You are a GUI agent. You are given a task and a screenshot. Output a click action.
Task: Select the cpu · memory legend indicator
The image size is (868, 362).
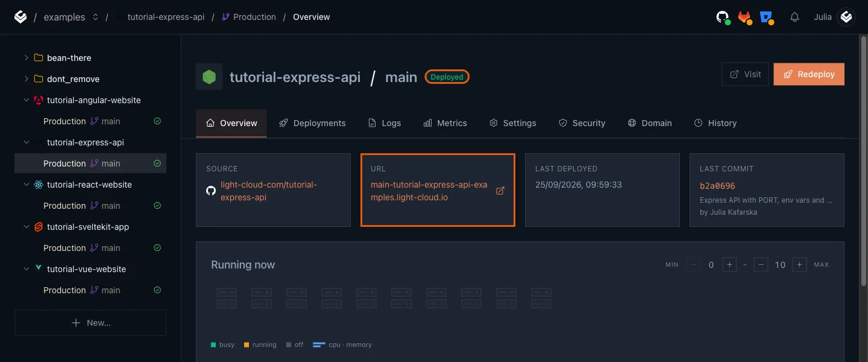point(319,345)
